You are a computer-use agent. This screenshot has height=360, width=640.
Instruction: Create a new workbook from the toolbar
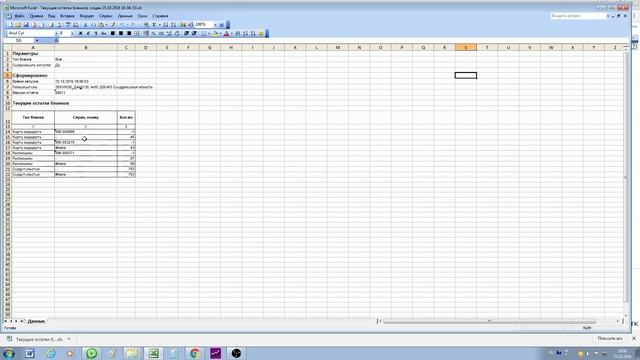(10, 25)
